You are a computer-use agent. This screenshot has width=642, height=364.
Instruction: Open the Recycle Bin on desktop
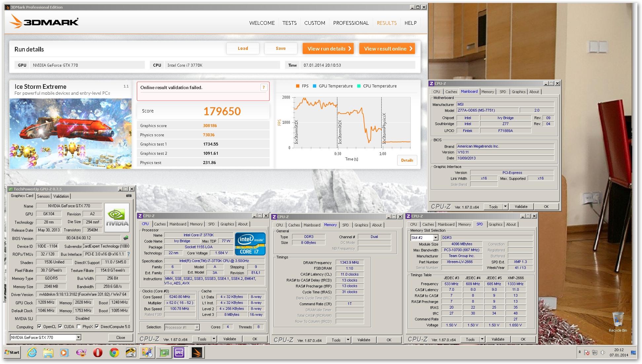(618, 322)
